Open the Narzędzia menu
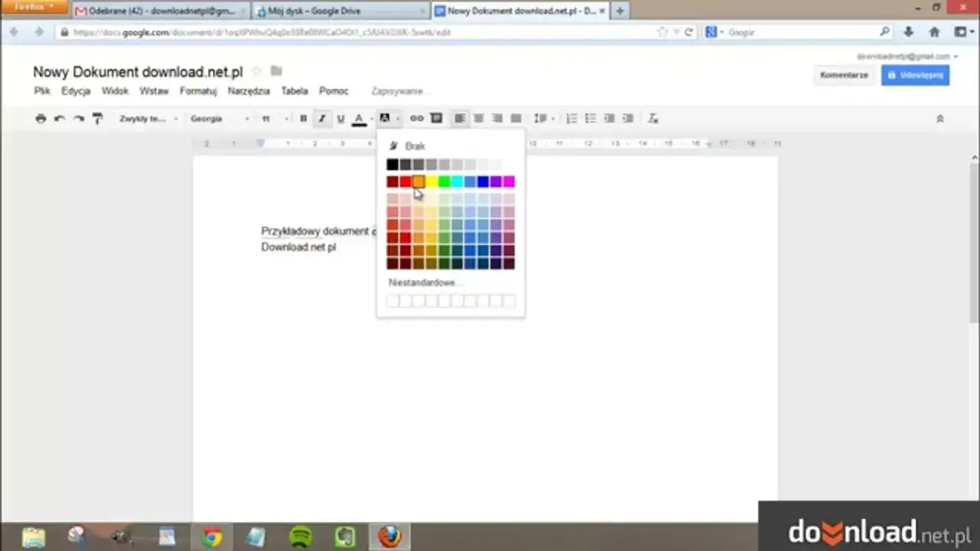 pyautogui.click(x=249, y=91)
